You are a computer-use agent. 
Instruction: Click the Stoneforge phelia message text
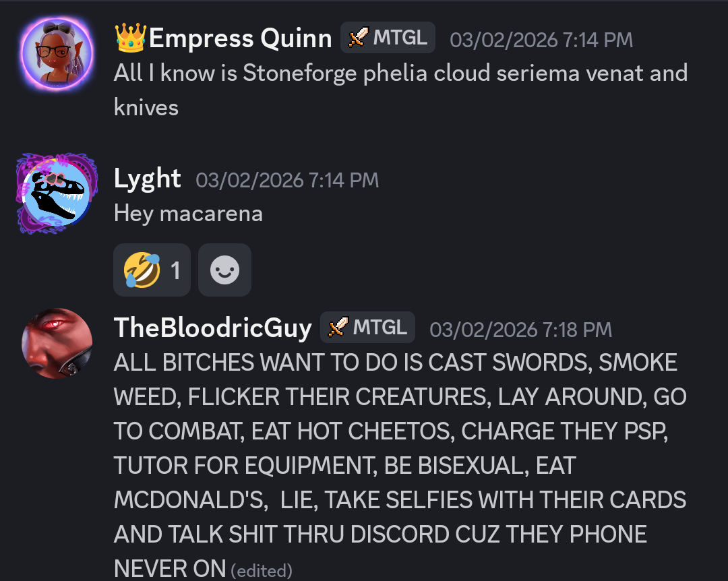(400, 90)
